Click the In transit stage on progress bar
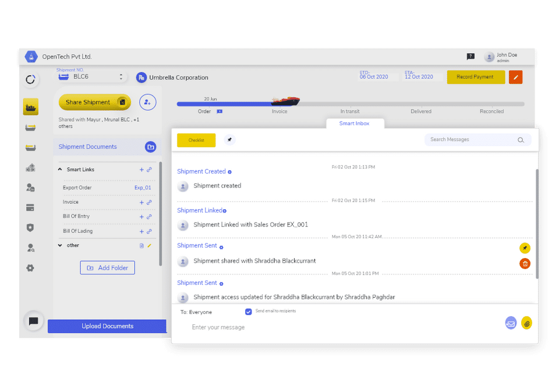 point(350,112)
